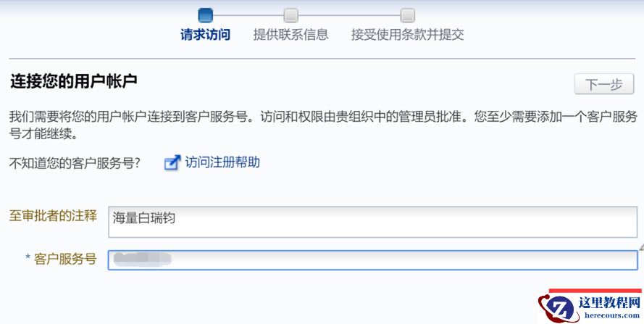Click the paragraph describing administrator approval

(322, 125)
